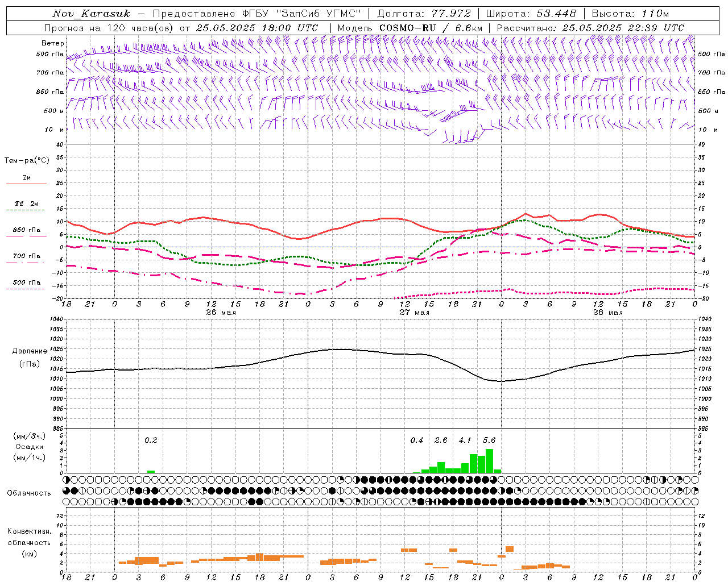The image size is (728, 582).
Task: Click the tallest green precipitation bar
Action: [x=489, y=461]
